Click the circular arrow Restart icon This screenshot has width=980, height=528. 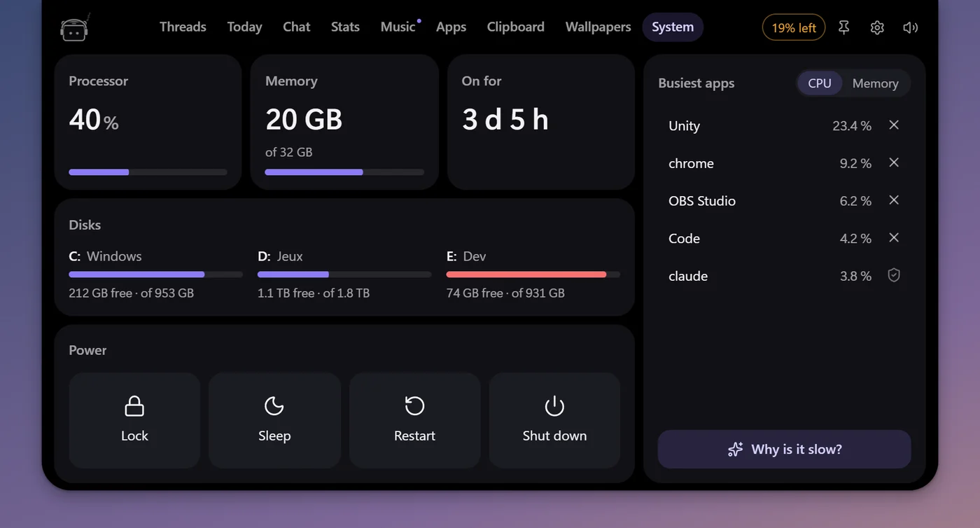click(x=414, y=406)
